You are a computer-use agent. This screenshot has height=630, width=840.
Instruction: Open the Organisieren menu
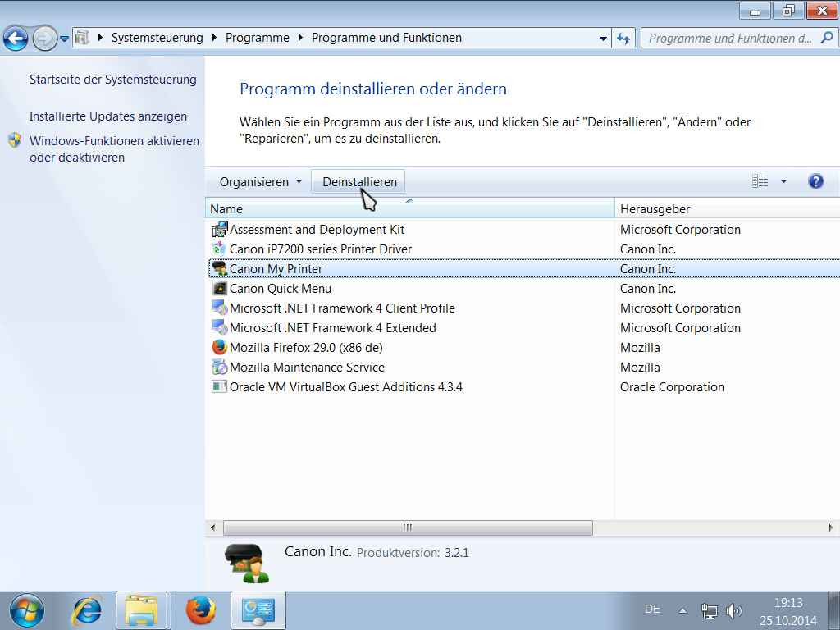pyautogui.click(x=260, y=182)
